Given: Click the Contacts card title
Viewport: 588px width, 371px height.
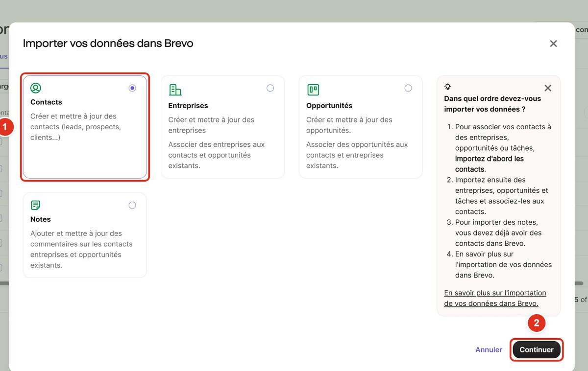Looking at the screenshot, I should point(46,102).
